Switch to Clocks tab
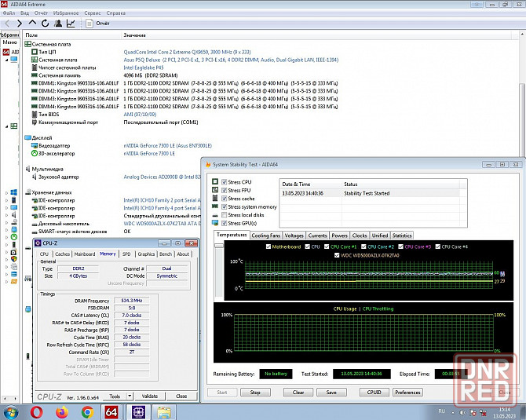 pyautogui.click(x=360, y=236)
